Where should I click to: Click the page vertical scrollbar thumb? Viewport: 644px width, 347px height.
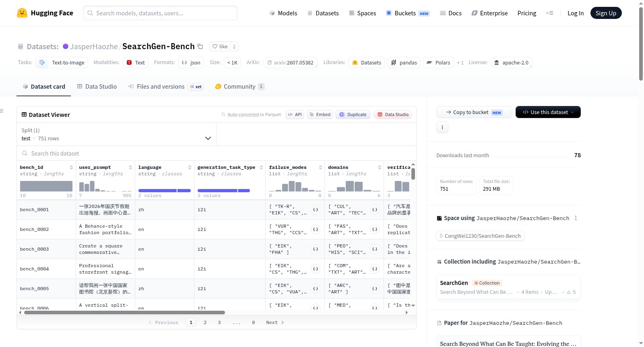[641, 44]
